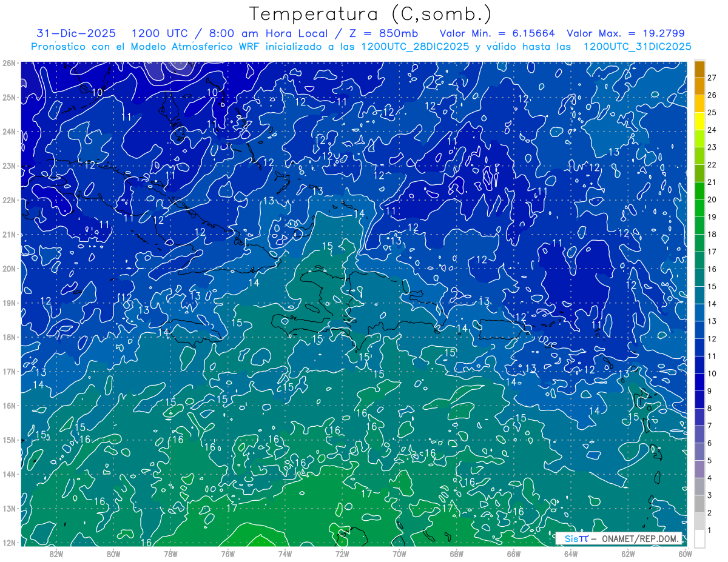The height and width of the screenshot is (562, 728).
Task: Click the initialization time "1200UTC_28DIC2025"
Action: (x=415, y=46)
